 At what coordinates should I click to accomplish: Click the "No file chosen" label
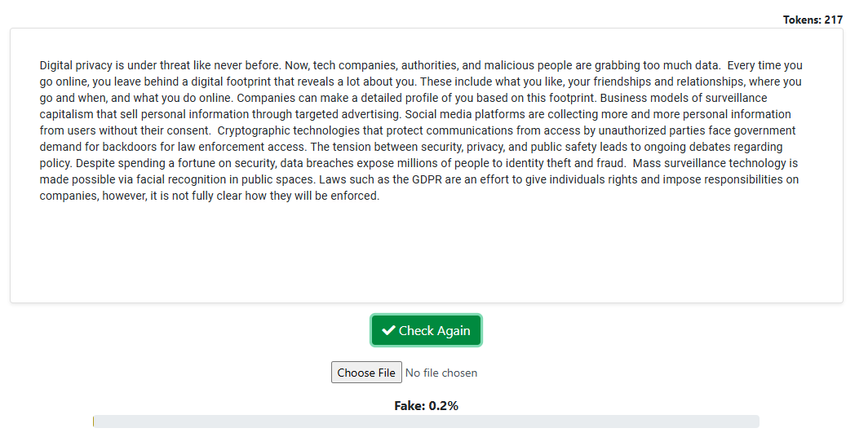click(441, 373)
